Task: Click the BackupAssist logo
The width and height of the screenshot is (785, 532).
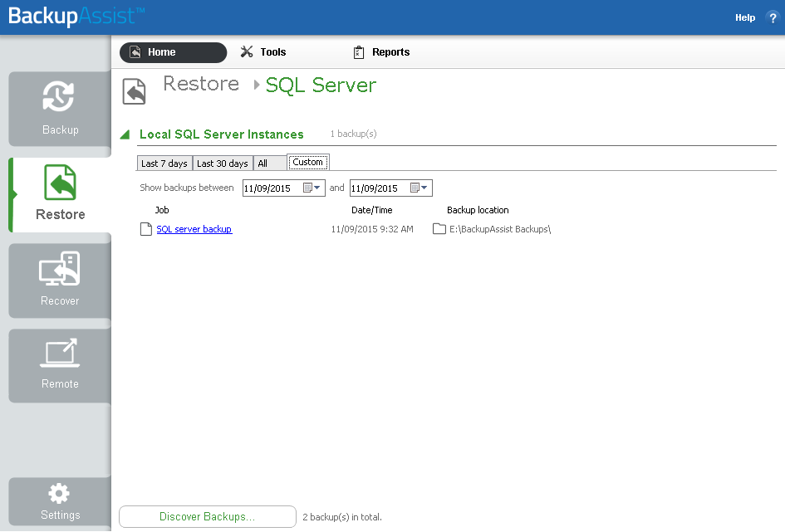Action: click(x=76, y=16)
